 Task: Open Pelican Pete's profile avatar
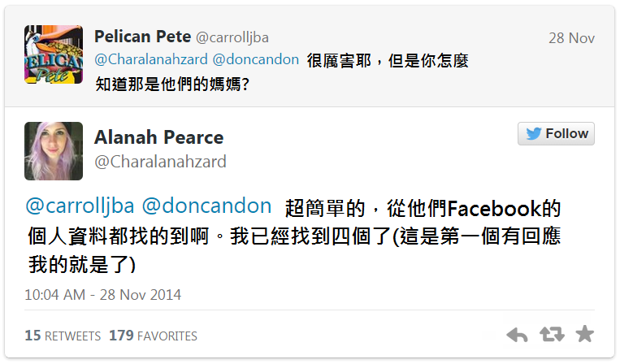coord(54,54)
